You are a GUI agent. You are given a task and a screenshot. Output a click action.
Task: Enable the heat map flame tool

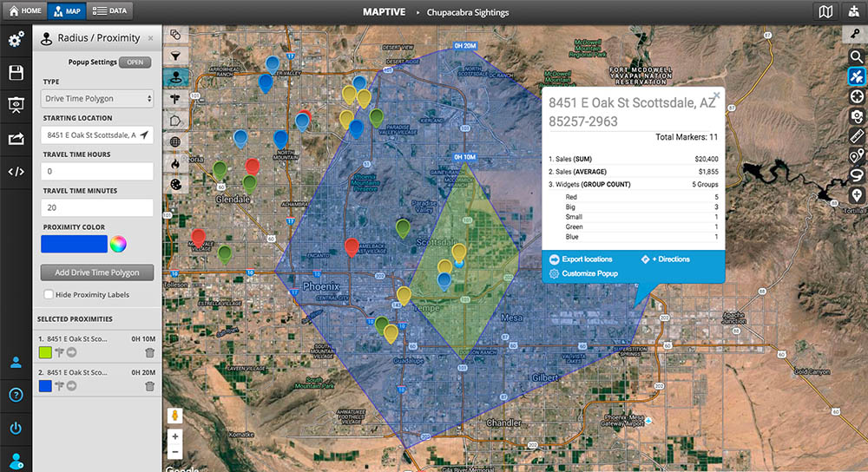[x=175, y=163]
